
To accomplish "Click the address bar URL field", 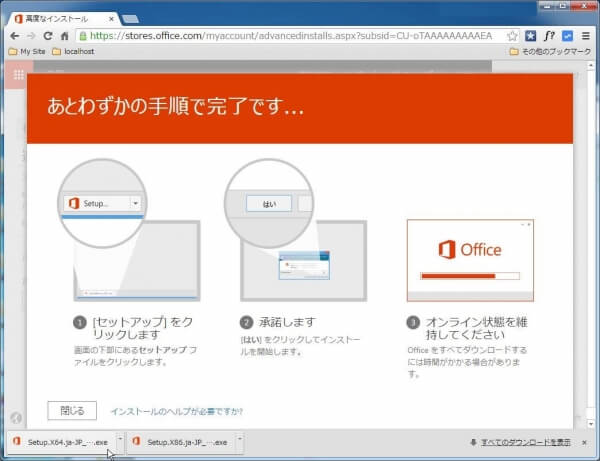I will click(291, 36).
